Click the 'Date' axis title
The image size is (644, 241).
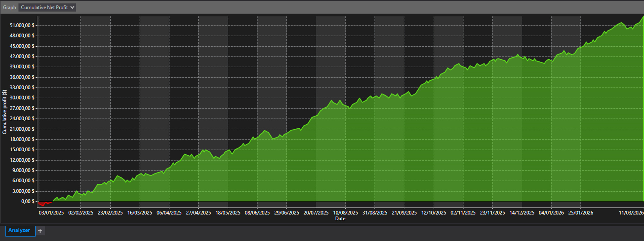tap(340, 219)
